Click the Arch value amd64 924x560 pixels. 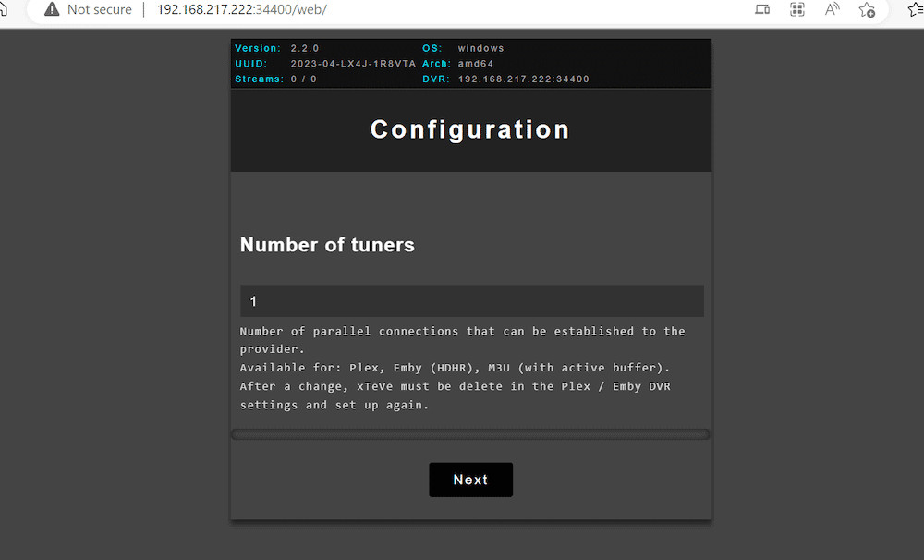pos(476,64)
